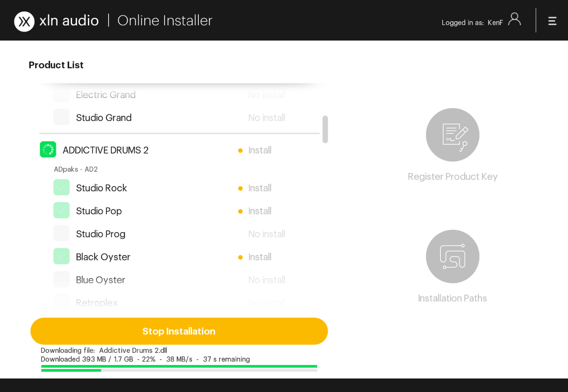Click the product list scrollbar thumb

tap(325, 129)
